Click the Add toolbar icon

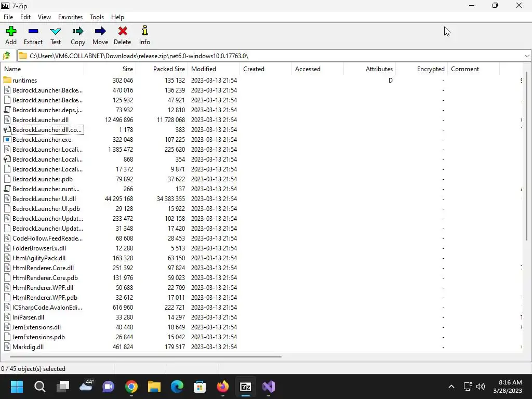[11, 31]
